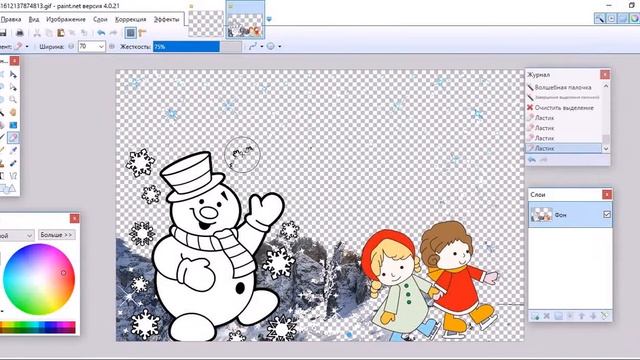Select the Recolor tool
The height and width of the screenshot is (360, 640).
pyautogui.click(x=13, y=163)
